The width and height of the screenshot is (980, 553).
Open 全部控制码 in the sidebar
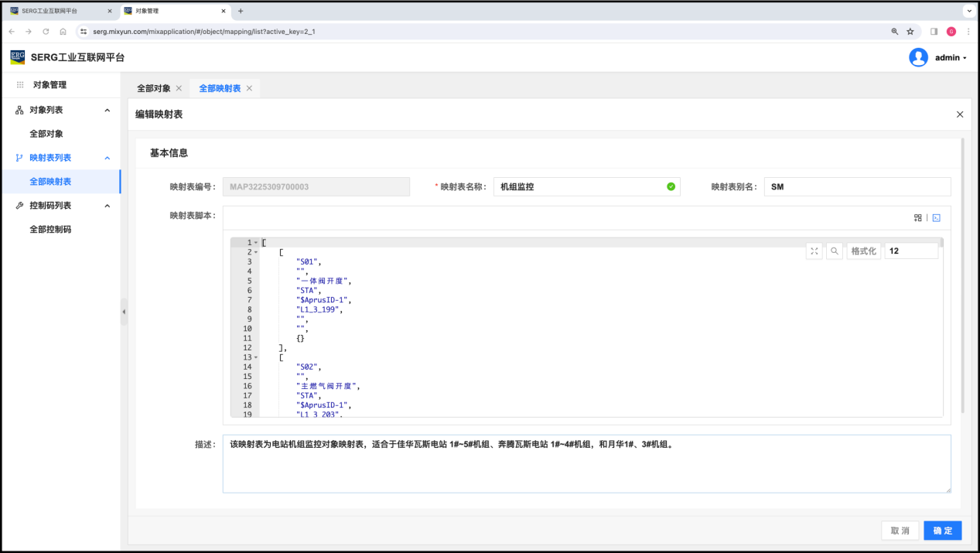coord(50,230)
